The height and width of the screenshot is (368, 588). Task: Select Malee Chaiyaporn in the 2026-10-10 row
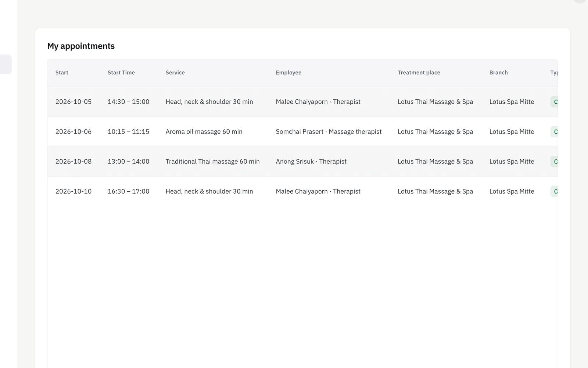[x=318, y=191]
